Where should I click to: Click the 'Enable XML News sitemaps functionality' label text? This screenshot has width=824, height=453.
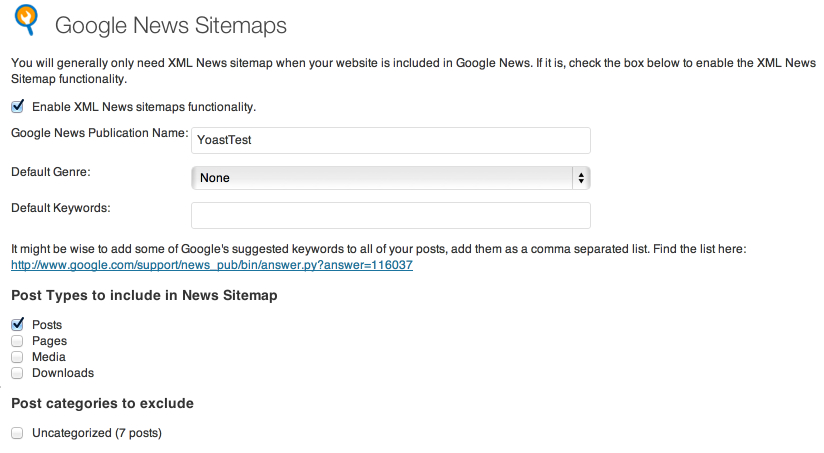[x=144, y=106]
